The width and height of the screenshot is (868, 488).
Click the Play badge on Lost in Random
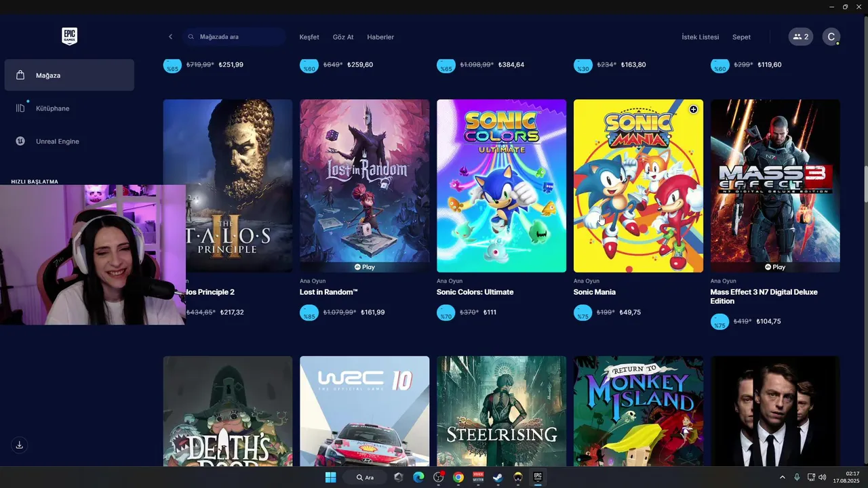tap(364, 267)
